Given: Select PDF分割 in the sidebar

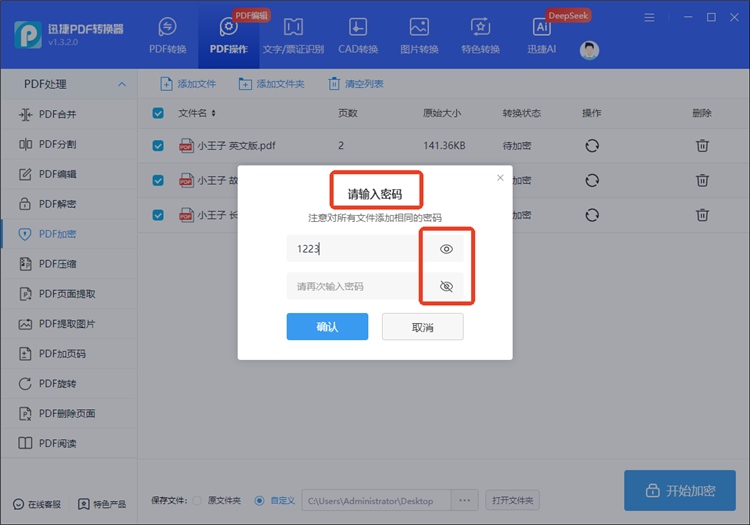Looking at the screenshot, I should pyautogui.click(x=69, y=144).
